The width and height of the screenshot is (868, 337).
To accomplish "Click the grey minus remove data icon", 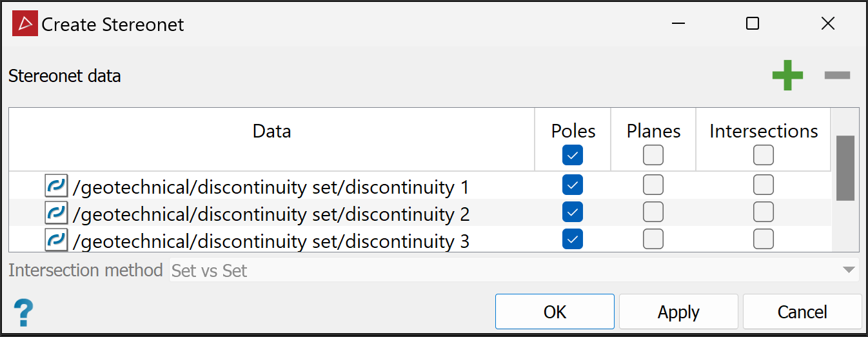I will coord(838,76).
